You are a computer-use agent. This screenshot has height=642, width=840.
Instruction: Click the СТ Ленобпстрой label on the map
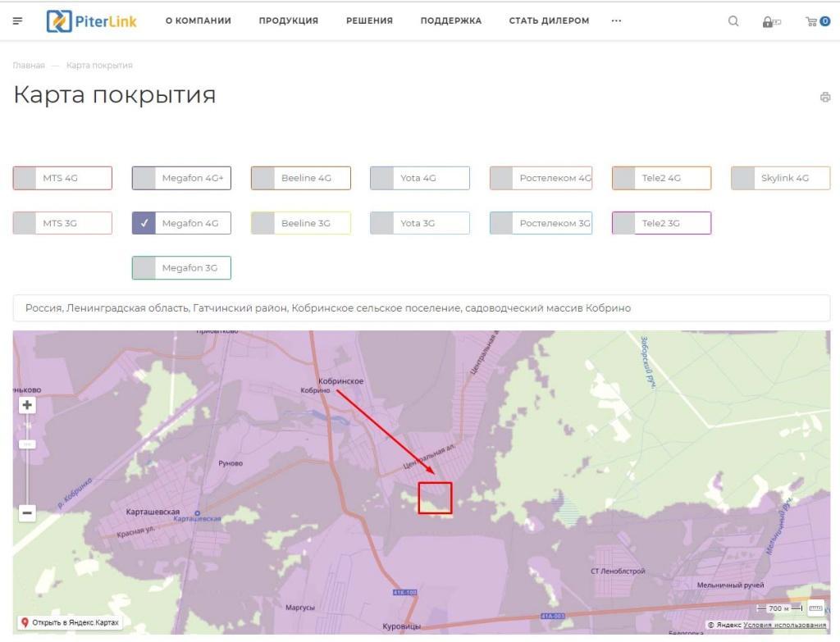[x=618, y=571]
